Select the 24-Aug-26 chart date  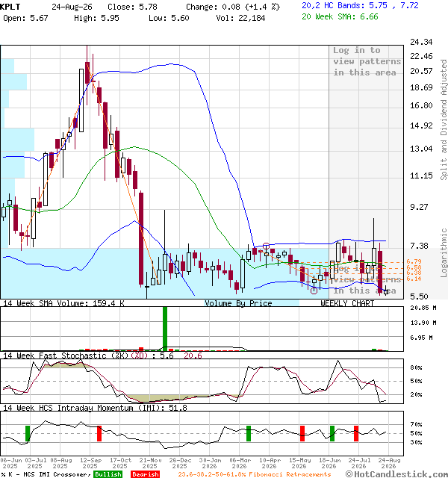72,7
